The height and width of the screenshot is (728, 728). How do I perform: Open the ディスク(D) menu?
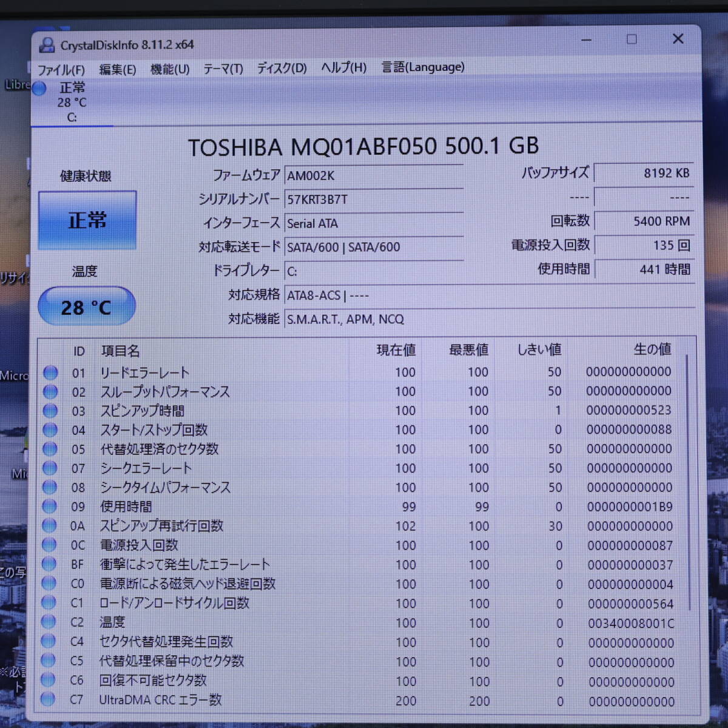click(281, 68)
